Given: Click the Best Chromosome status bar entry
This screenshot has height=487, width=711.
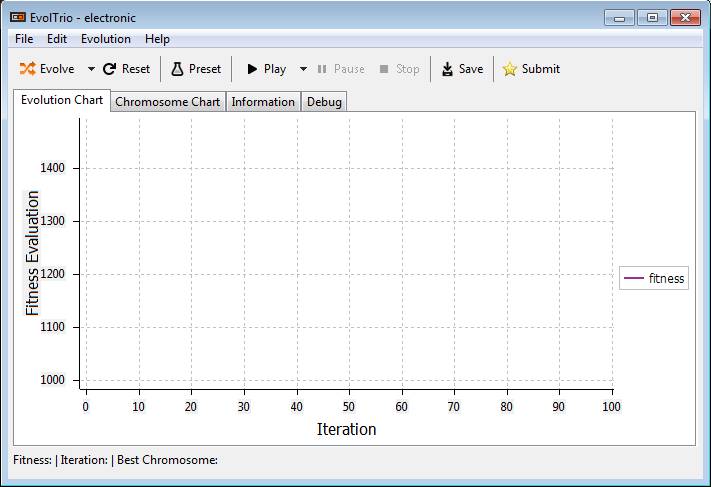Looking at the screenshot, I should [167, 460].
